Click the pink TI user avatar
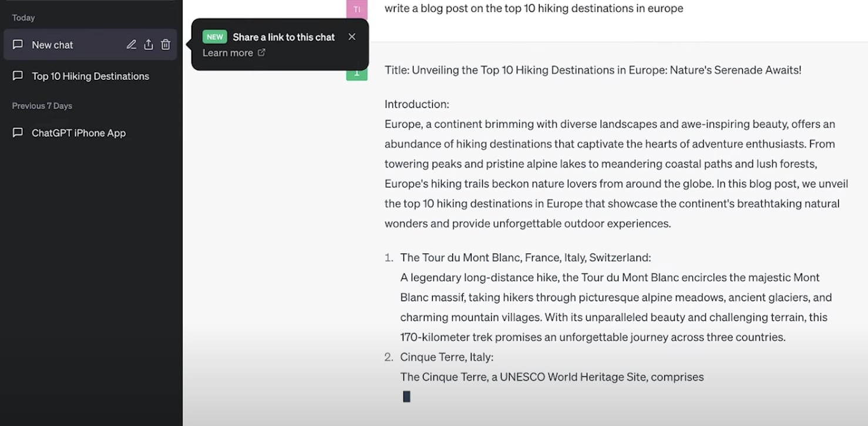The height and width of the screenshot is (426, 868). point(356,9)
